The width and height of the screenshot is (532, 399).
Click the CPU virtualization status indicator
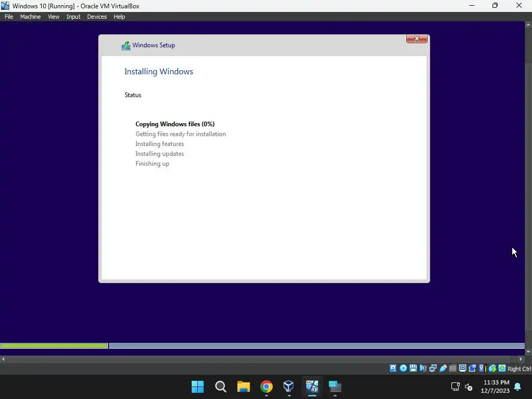(482, 368)
